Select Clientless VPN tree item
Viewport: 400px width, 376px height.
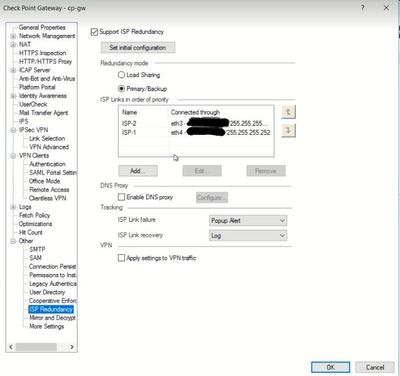(47, 198)
